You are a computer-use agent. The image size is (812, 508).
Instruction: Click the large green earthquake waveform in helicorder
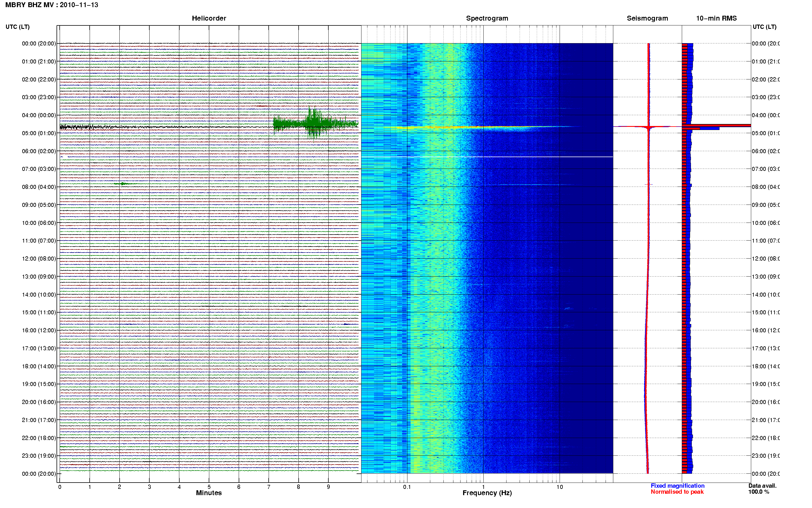click(315, 123)
